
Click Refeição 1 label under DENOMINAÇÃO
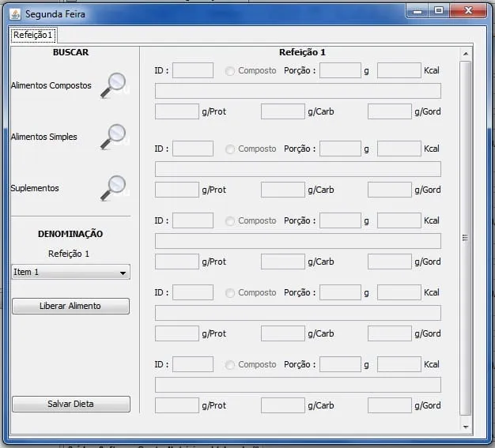[x=69, y=254]
